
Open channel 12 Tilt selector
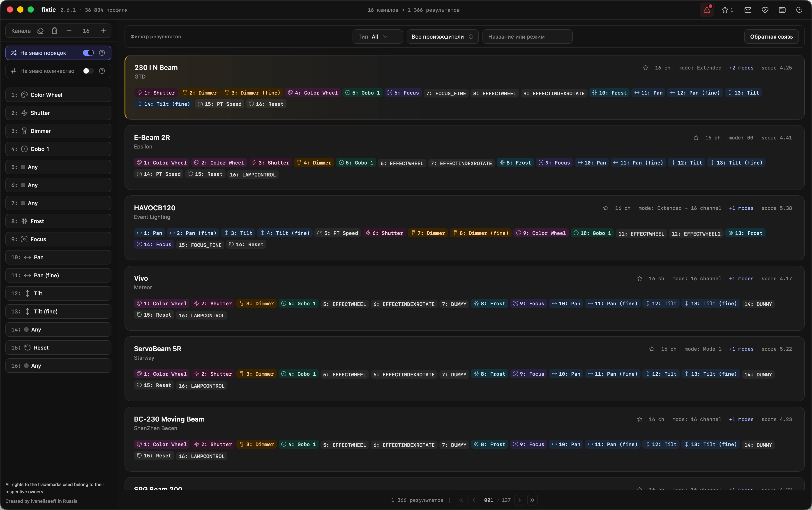pos(58,293)
